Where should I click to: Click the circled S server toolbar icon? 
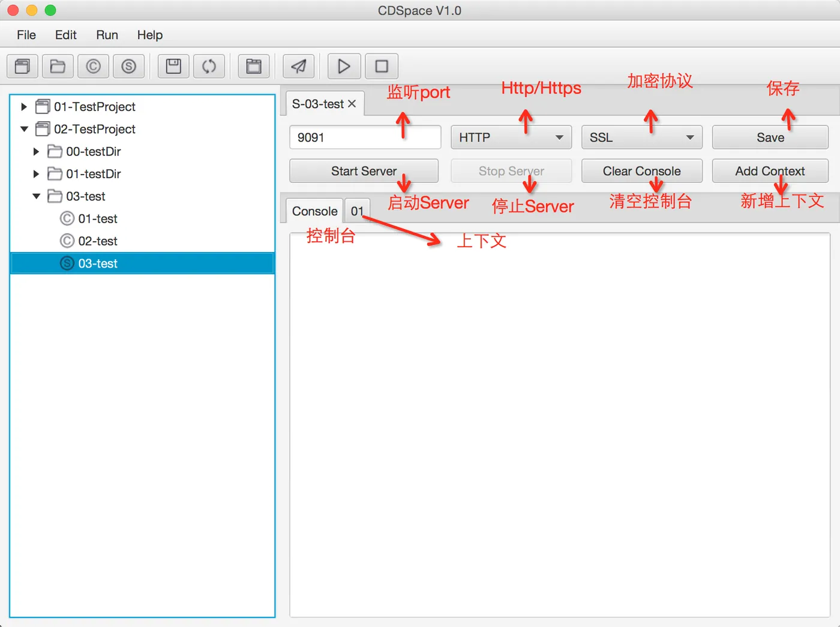(128, 66)
